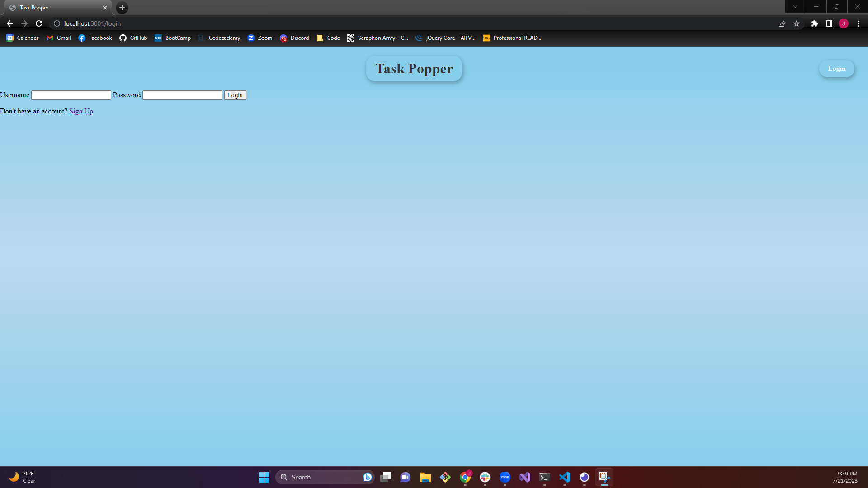Open the weather widget showing 70°F Clear
Image resolution: width=868 pixels, height=488 pixels.
[x=23, y=477]
